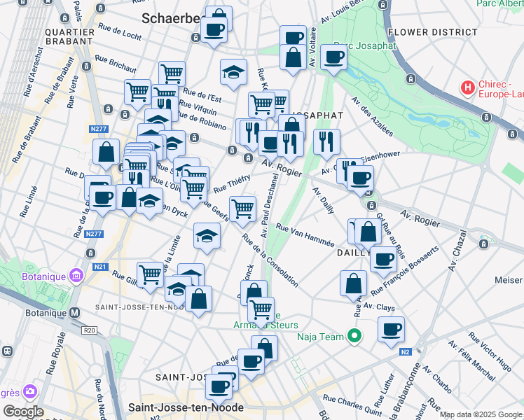Click the FLOWER DISTRICT label

pyautogui.click(x=433, y=32)
